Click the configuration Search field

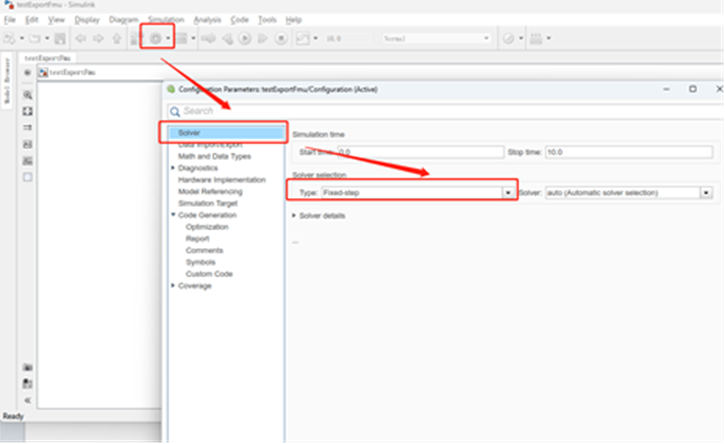(x=445, y=111)
